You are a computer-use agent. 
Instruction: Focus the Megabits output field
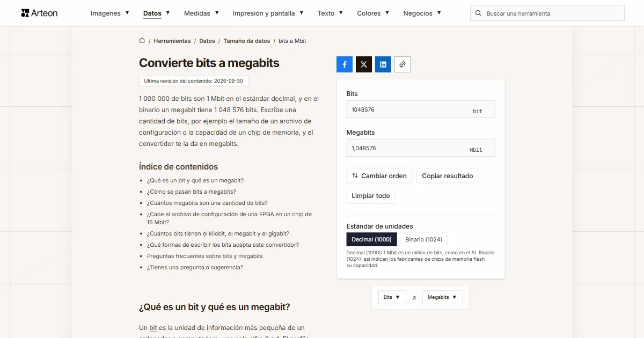(x=421, y=148)
